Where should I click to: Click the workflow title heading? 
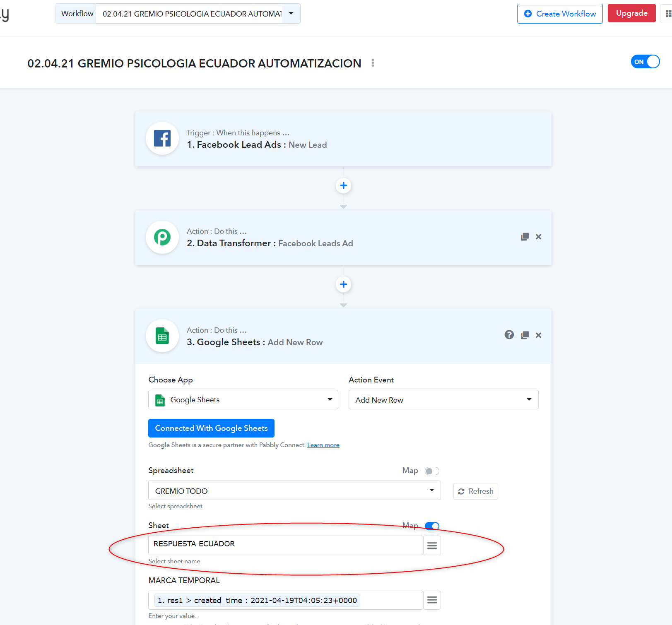pos(194,63)
